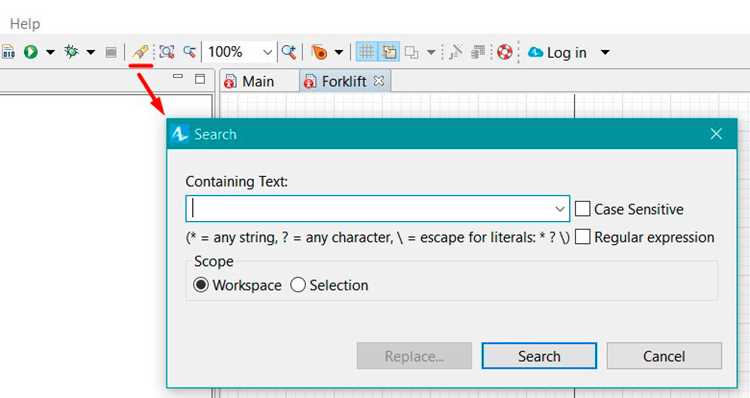This screenshot has height=398, width=750.
Task: Click the orange comet toolbar icon
Action: [x=319, y=52]
